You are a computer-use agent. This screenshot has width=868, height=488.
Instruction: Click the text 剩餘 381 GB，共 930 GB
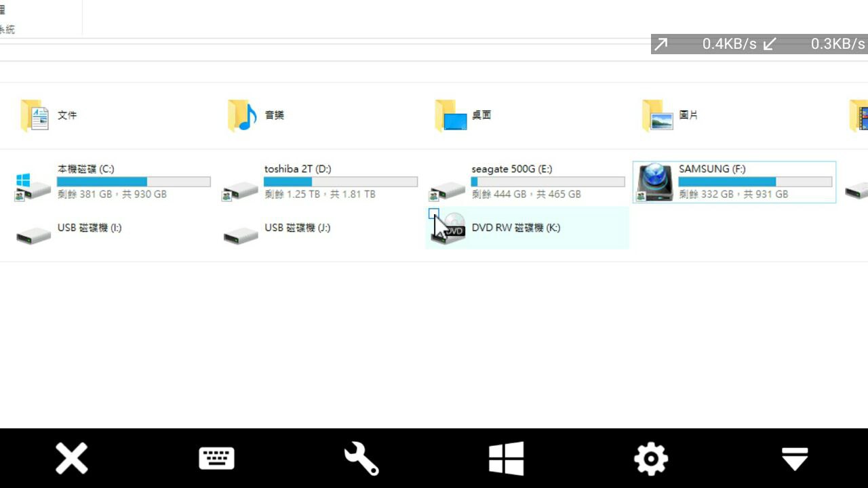click(112, 195)
